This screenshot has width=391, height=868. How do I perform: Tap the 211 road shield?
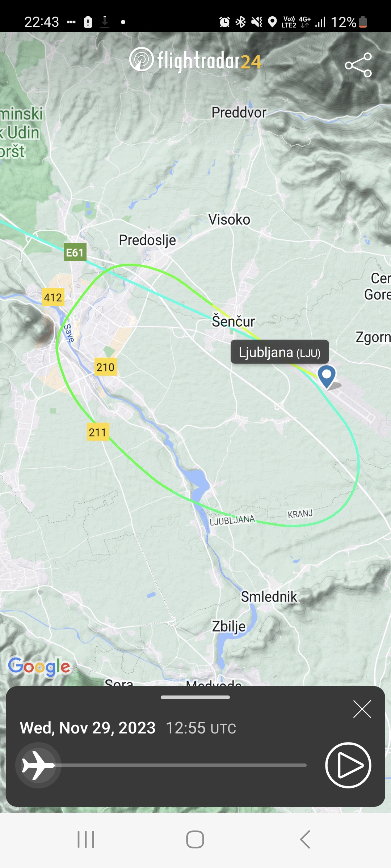(98, 432)
